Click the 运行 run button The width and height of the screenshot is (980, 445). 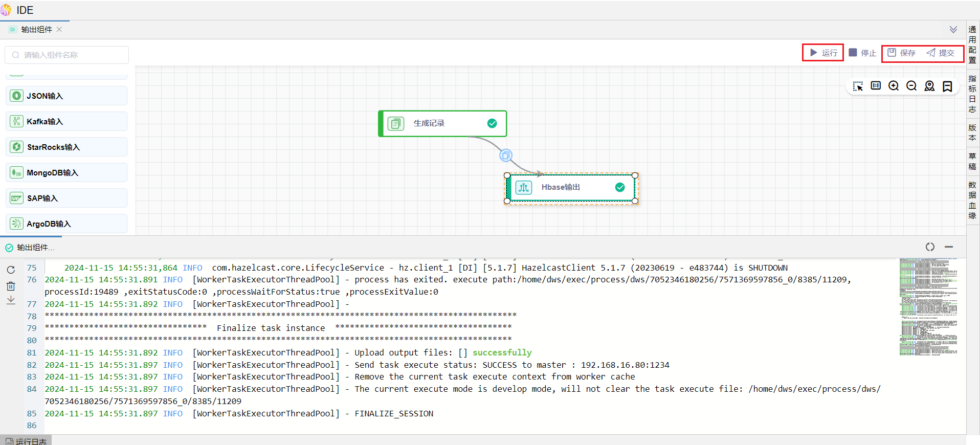coord(823,53)
